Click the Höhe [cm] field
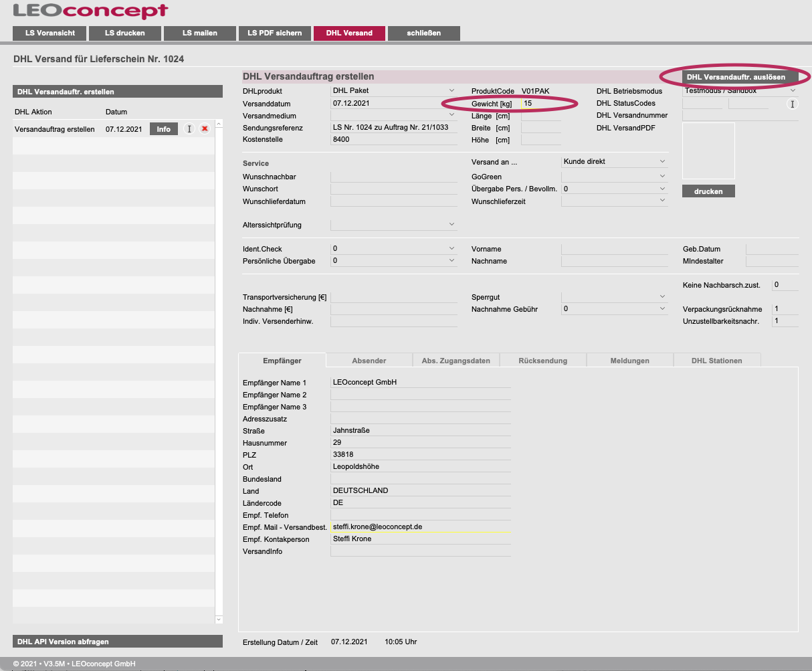The width and height of the screenshot is (812, 671). [x=541, y=140]
